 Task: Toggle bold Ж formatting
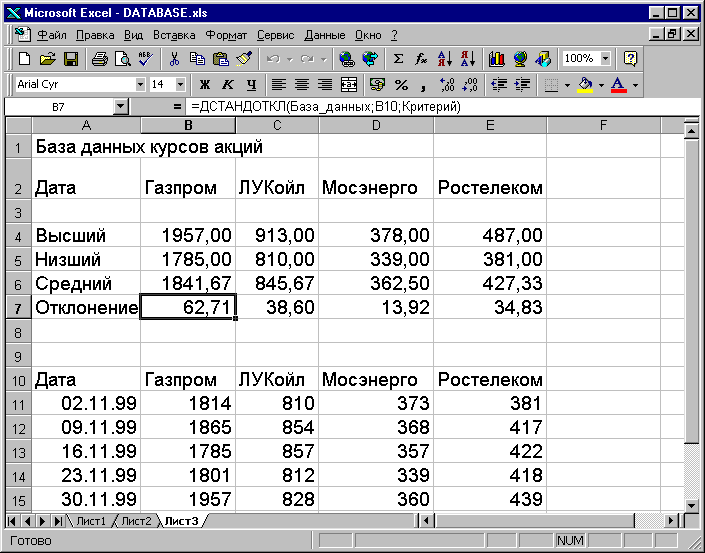pyautogui.click(x=205, y=85)
